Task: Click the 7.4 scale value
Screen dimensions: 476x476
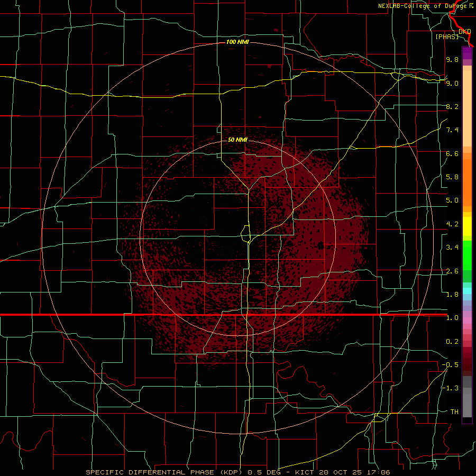Action: (452, 130)
